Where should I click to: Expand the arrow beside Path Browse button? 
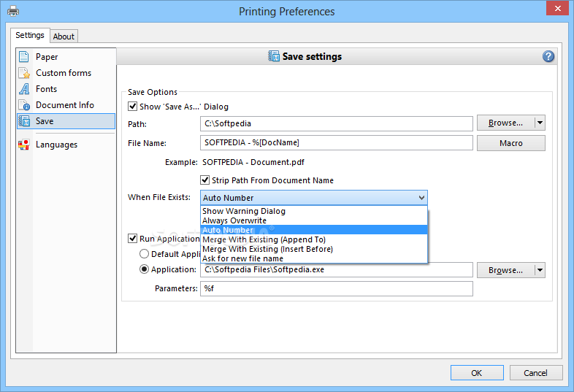540,123
